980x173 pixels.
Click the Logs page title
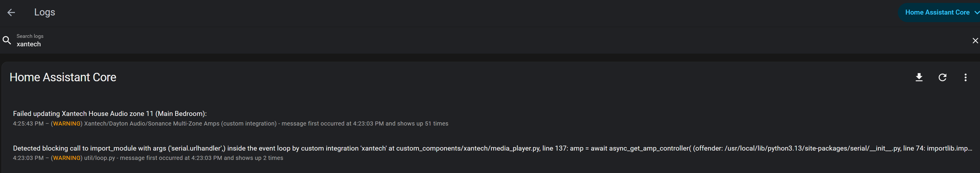click(44, 12)
